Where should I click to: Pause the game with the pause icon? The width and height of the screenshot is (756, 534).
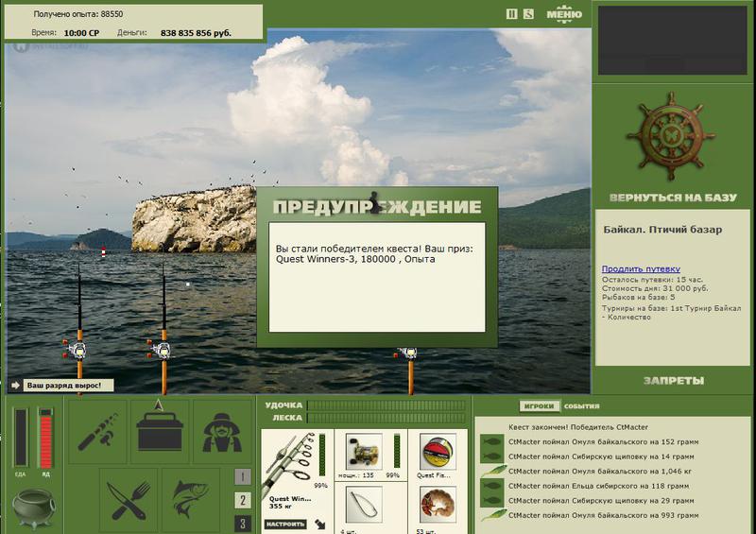tap(511, 14)
